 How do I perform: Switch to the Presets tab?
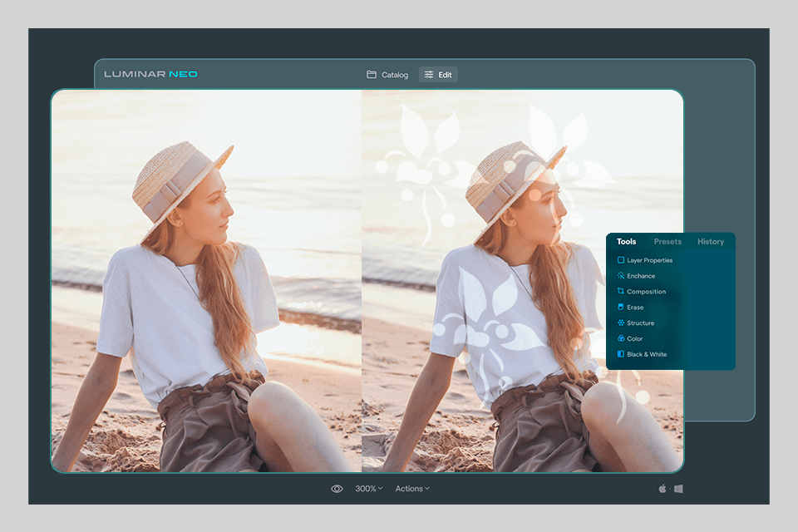[x=667, y=242]
